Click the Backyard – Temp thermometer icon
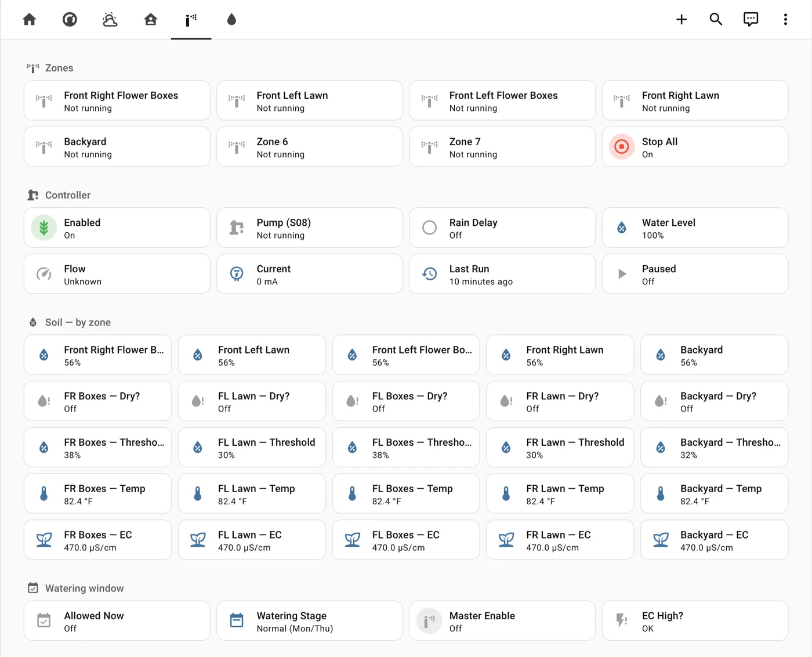The height and width of the screenshot is (657, 812). pyautogui.click(x=661, y=494)
